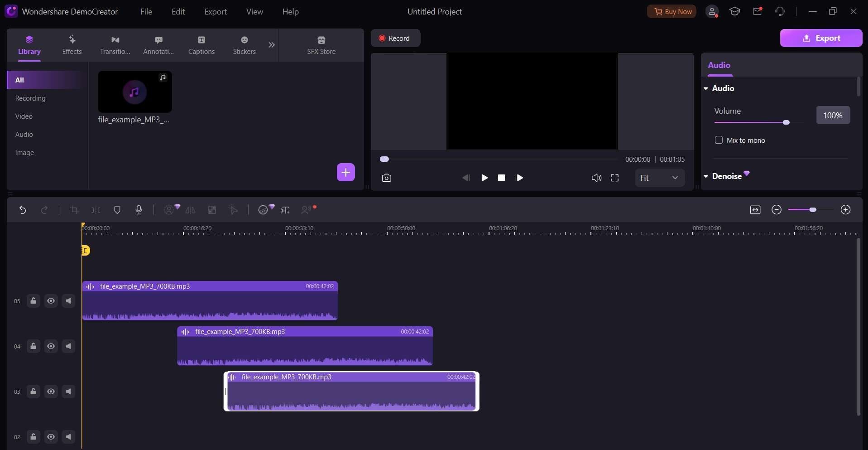This screenshot has width=868, height=450.
Task: Open the user account icon
Action: coord(712,12)
